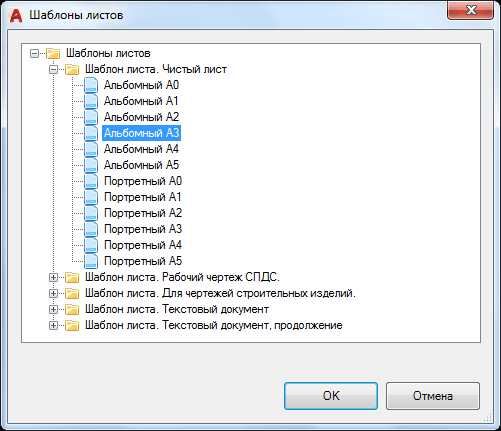Click the sheet icon beside Портретный A0
This screenshot has width=501, height=431.
91,181
